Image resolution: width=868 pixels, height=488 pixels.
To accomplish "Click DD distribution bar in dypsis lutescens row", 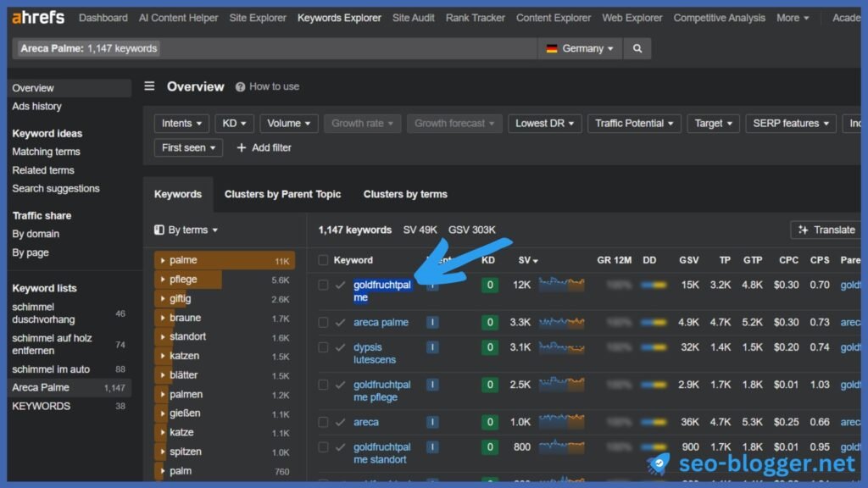I will [654, 347].
